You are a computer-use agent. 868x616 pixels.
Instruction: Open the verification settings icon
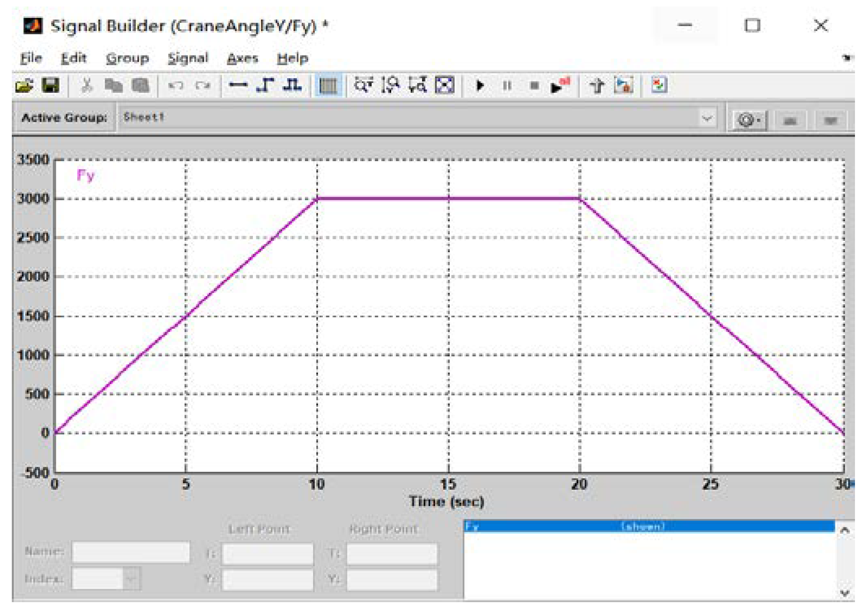click(x=659, y=85)
